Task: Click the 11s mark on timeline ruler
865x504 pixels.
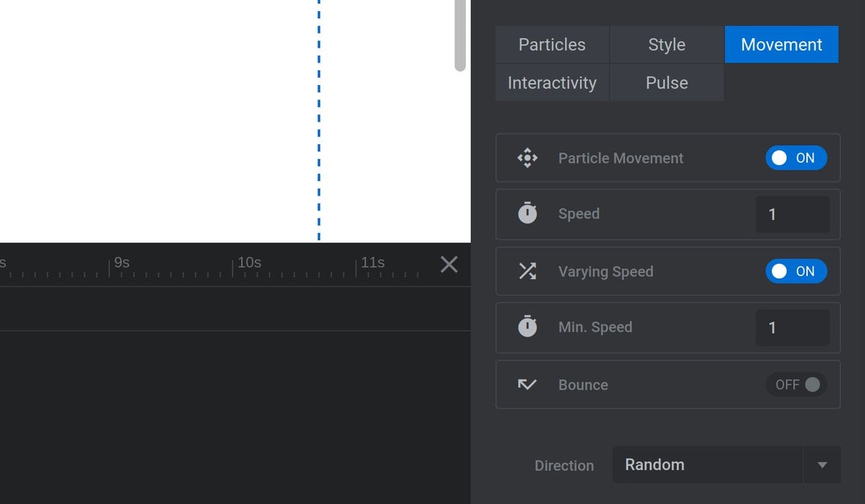Action: [x=372, y=262]
